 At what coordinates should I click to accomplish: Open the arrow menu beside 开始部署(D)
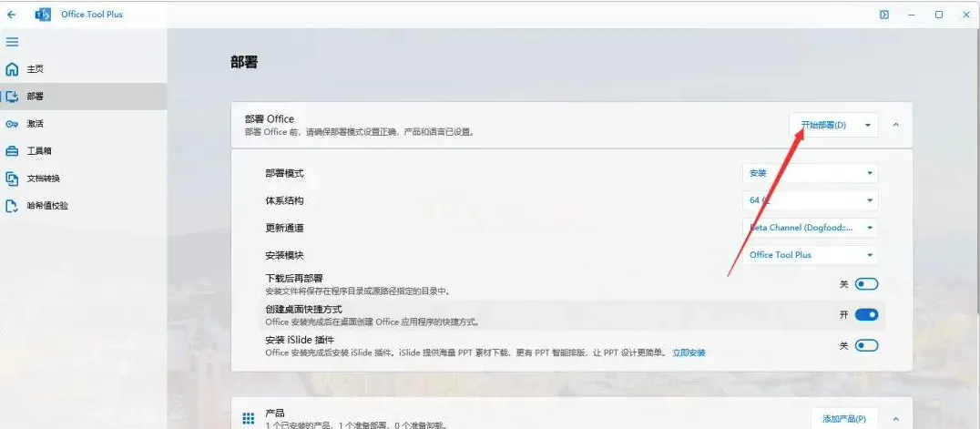click(868, 125)
